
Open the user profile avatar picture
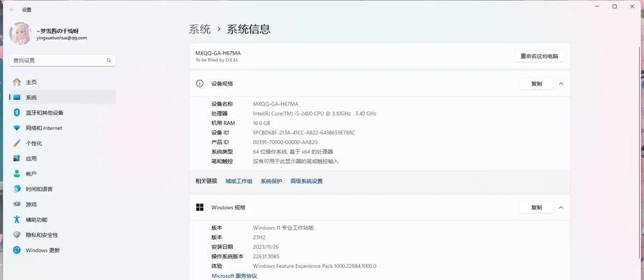[x=20, y=34]
